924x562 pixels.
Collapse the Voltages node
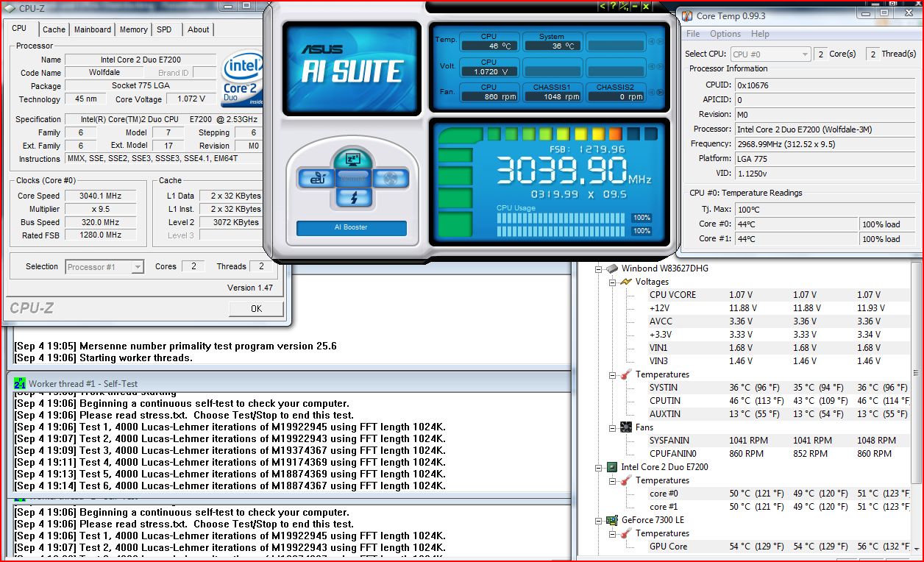point(613,282)
